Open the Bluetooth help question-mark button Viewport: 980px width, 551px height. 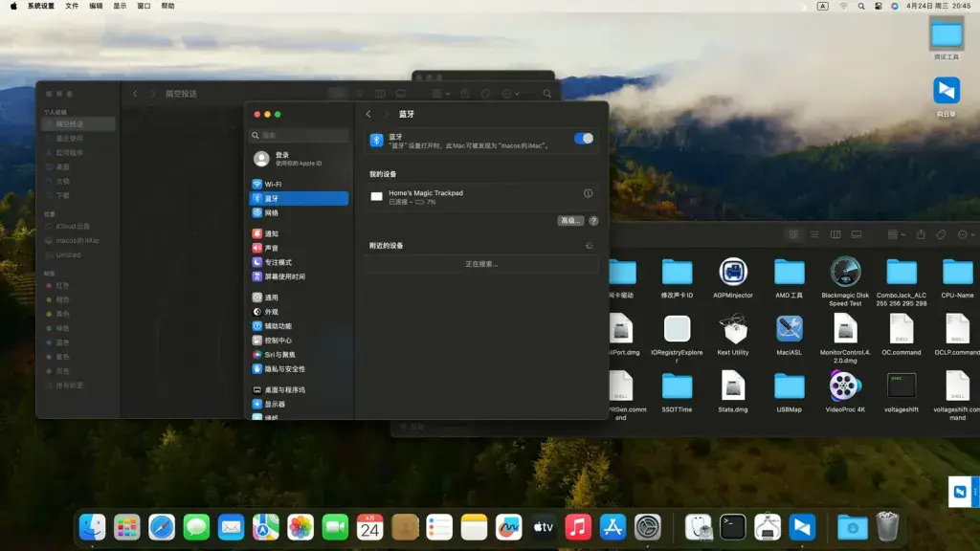click(593, 221)
